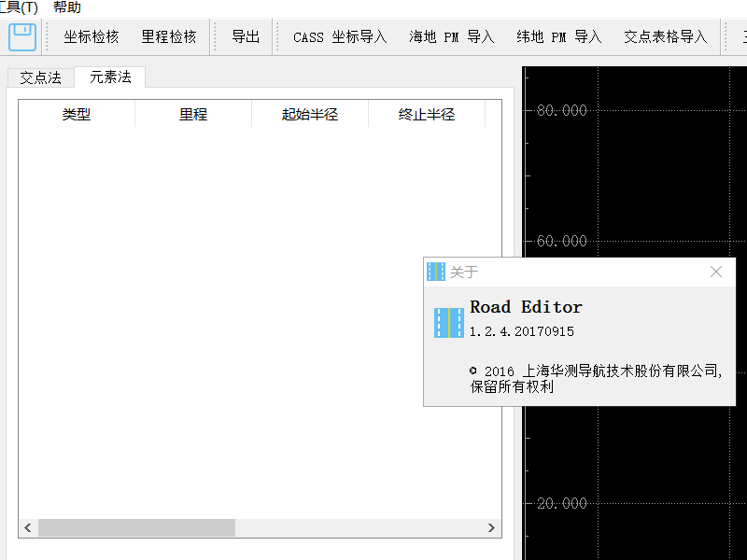This screenshot has width=747, height=560.
Task: Click the 20.000 axis label
Action: 562,503
